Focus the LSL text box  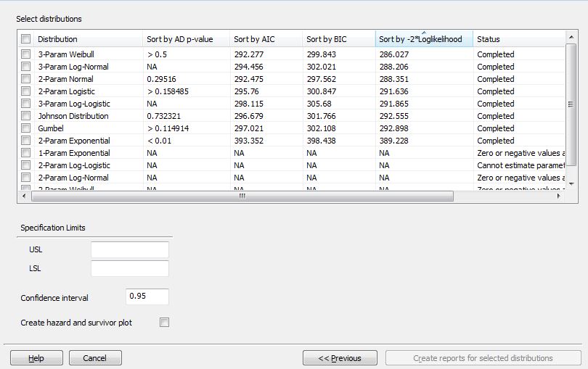click(x=130, y=269)
